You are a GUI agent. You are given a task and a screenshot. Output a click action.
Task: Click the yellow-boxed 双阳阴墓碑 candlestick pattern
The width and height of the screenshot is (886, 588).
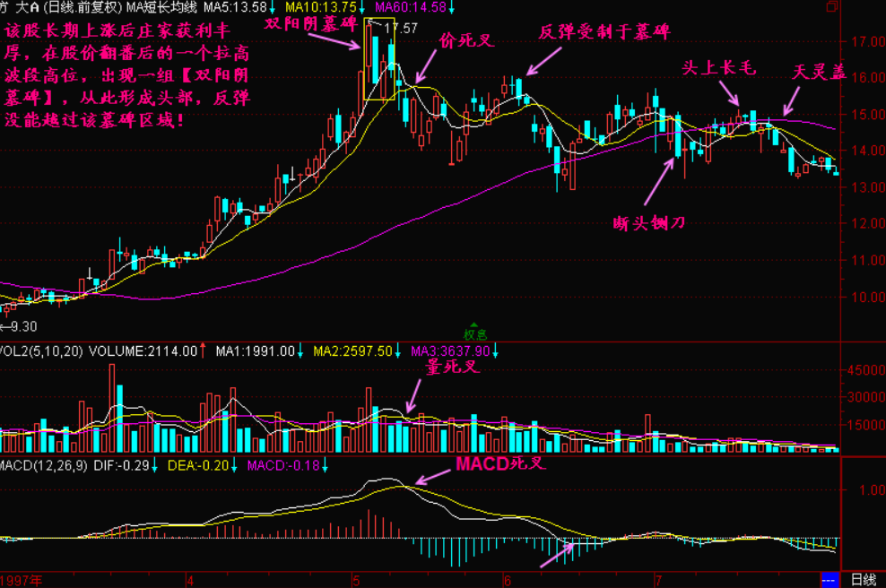tap(379, 58)
